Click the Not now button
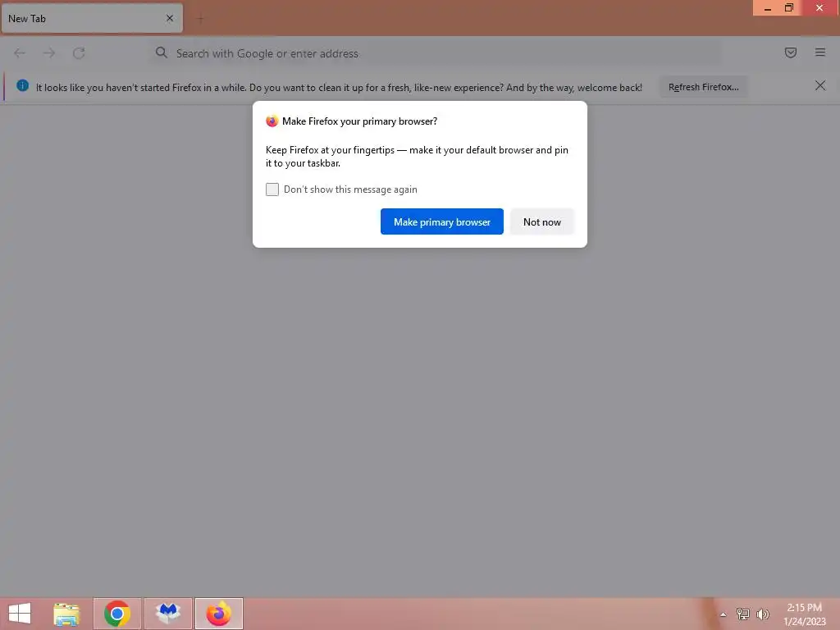Viewport: 840px width, 630px height. (x=541, y=221)
